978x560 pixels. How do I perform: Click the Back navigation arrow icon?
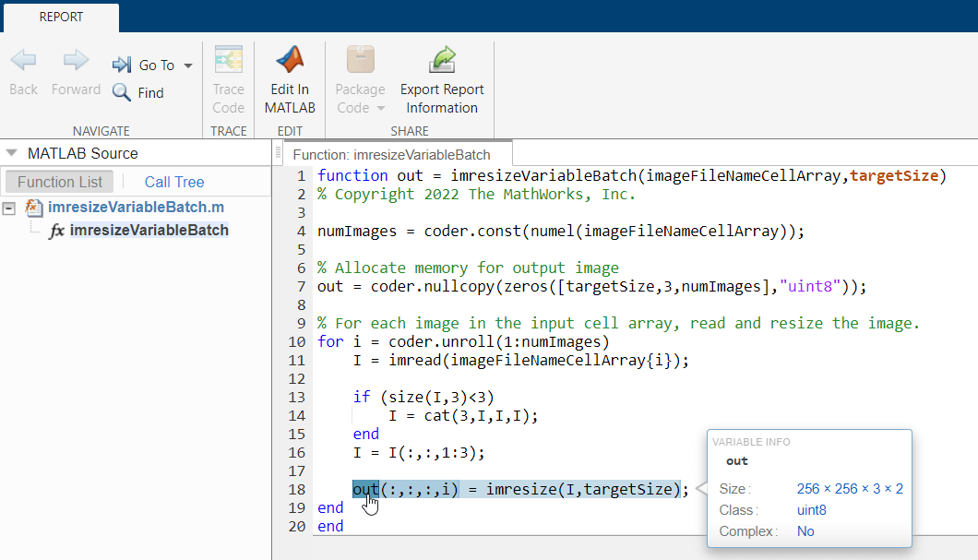pos(23,62)
